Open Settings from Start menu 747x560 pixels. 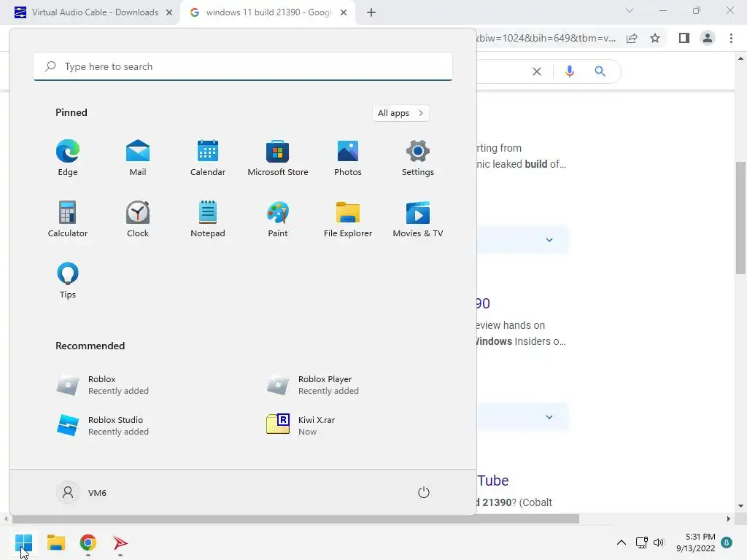click(418, 158)
